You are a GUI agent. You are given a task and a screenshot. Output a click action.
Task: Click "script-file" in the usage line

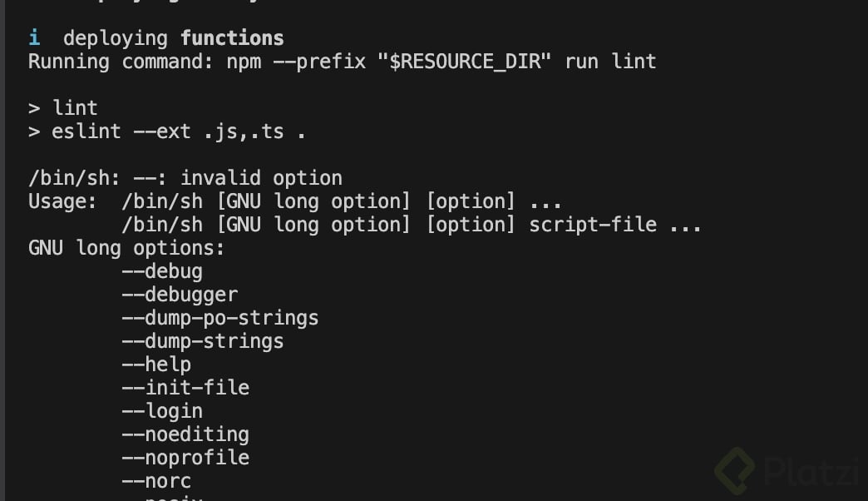[593, 225]
